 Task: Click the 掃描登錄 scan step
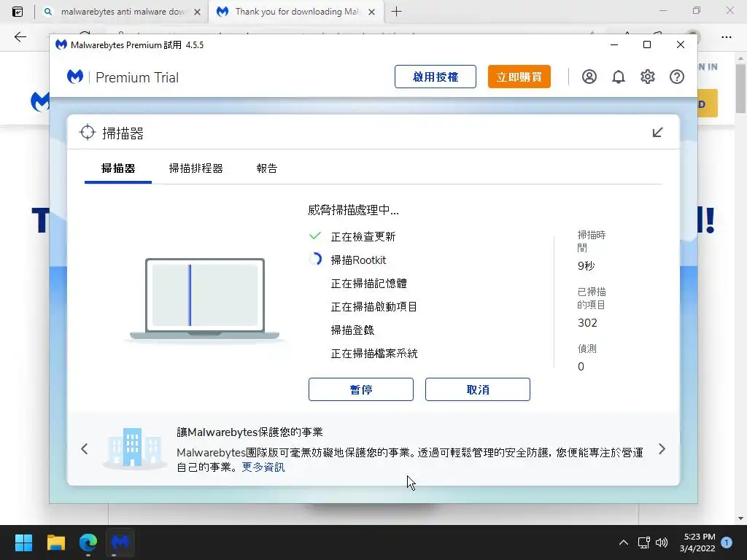click(x=352, y=330)
